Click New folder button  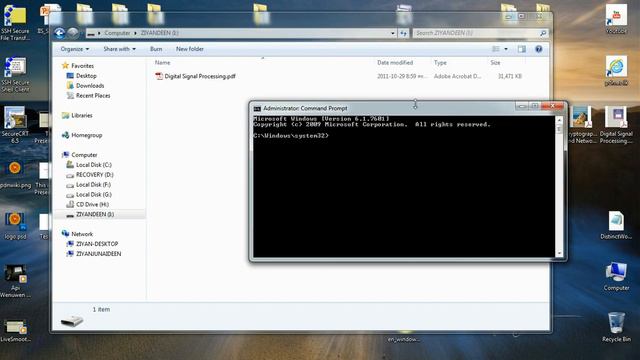pos(190,49)
